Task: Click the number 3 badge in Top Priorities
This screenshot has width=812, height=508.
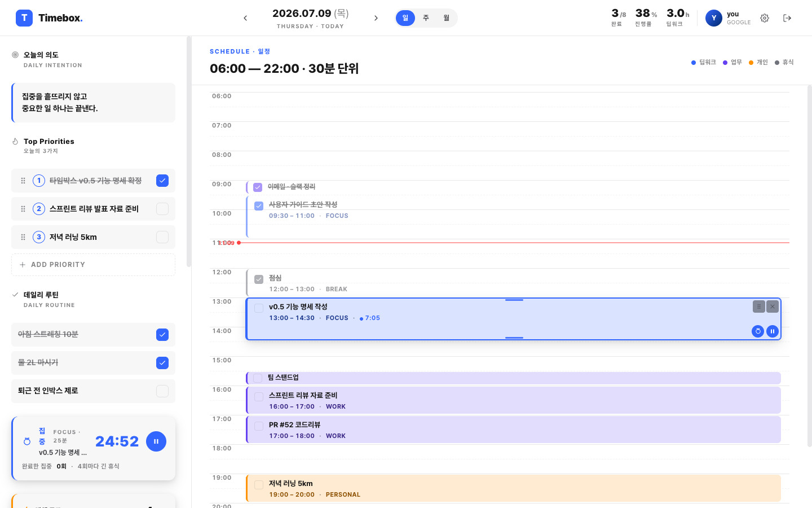Action: pyautogui.click(x=39, y=237)
